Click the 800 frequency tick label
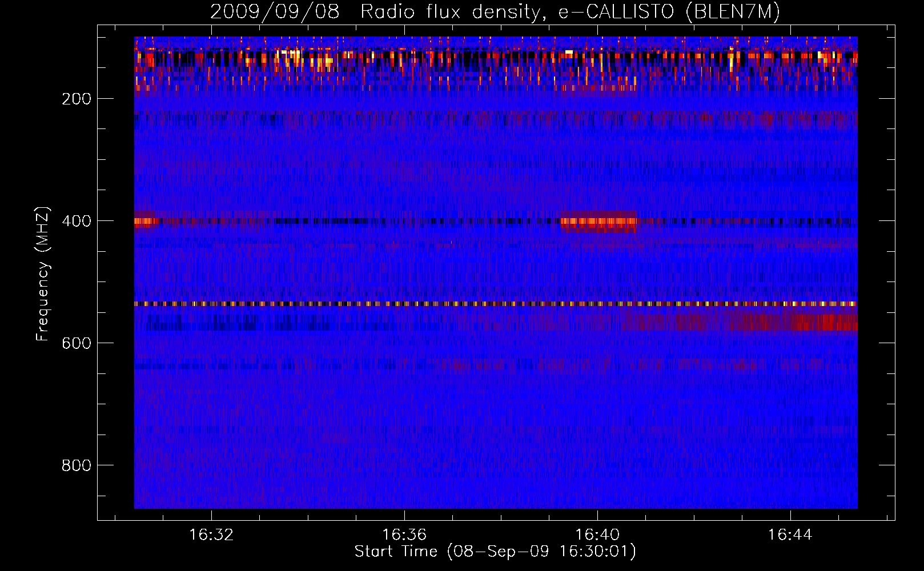 [77, 465]
